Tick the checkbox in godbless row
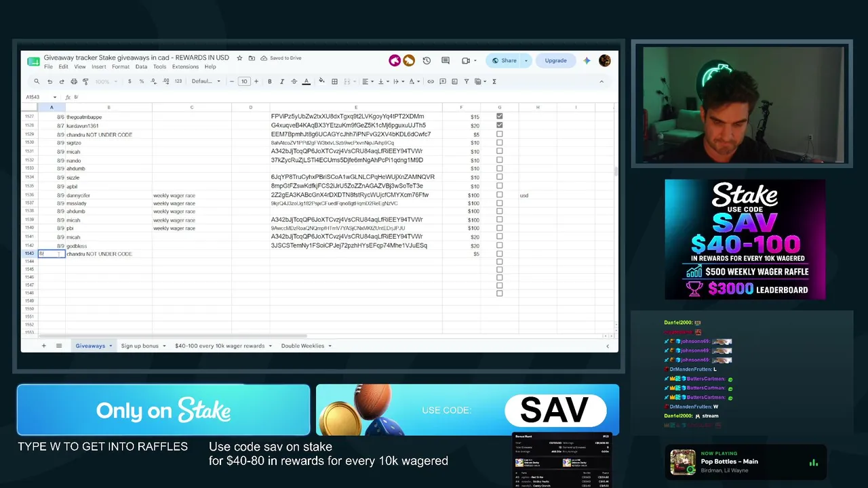Screen dimensions: 868x488 pos(500,245)
